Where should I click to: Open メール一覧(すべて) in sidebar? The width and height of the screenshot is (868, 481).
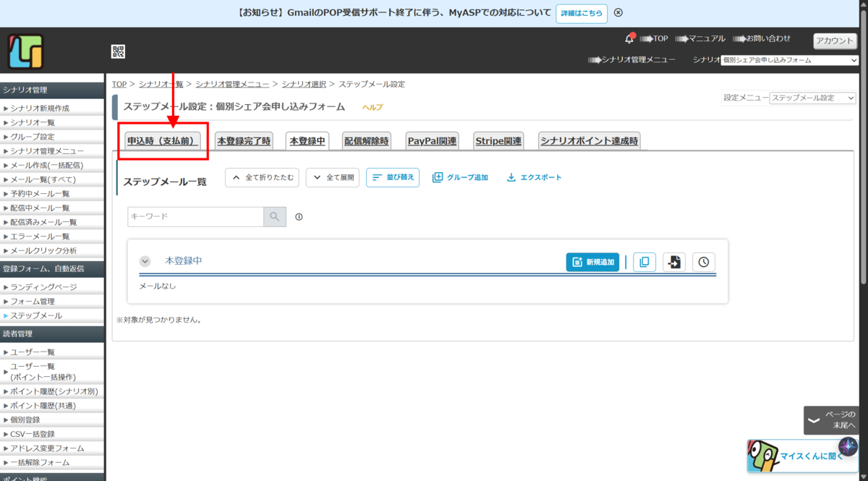(x=43, y=179)
